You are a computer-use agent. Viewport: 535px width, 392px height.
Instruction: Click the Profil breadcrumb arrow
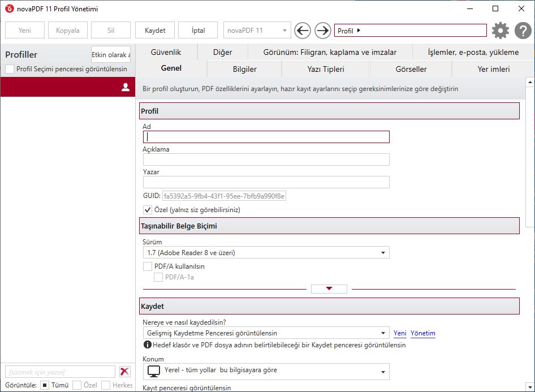coord(359,31)
